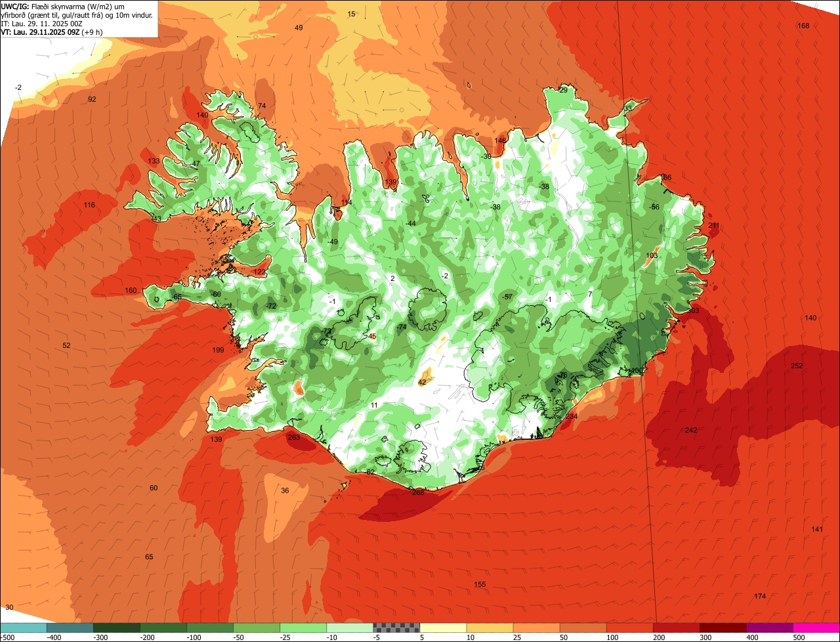
Task: Click the dark teal -400 to -300 legend swatch
Action: [x=70, y=628]
